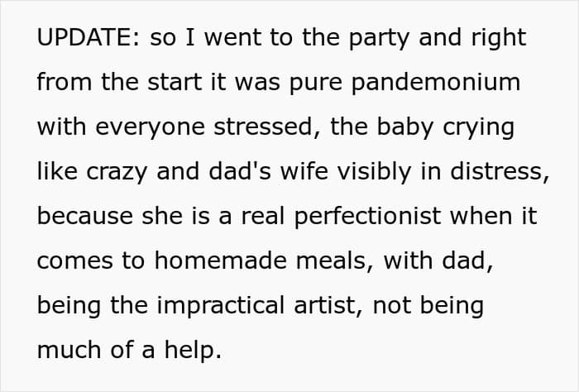Click the word "UPDATE:" at the start
579x392 pixels.
(89, 37)
